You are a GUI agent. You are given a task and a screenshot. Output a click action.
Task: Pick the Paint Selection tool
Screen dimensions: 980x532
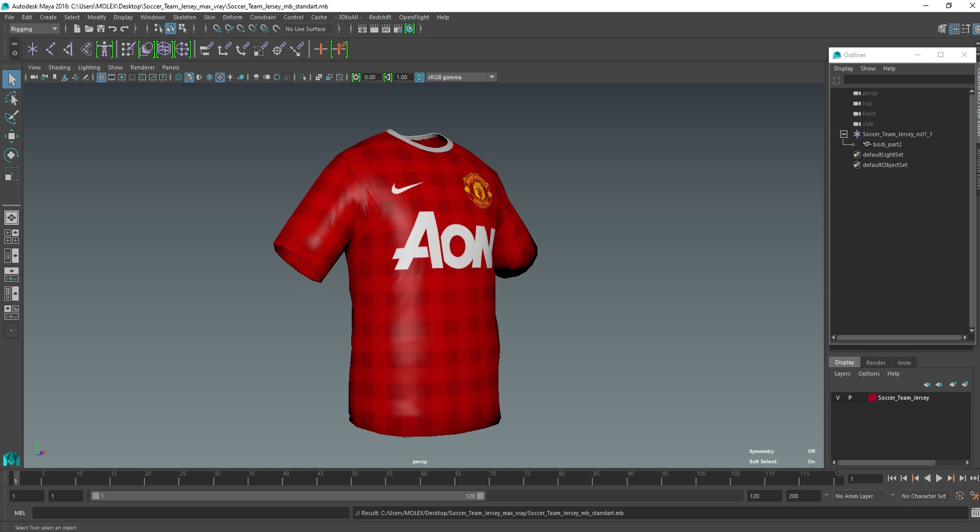click(x=11, y=117)
